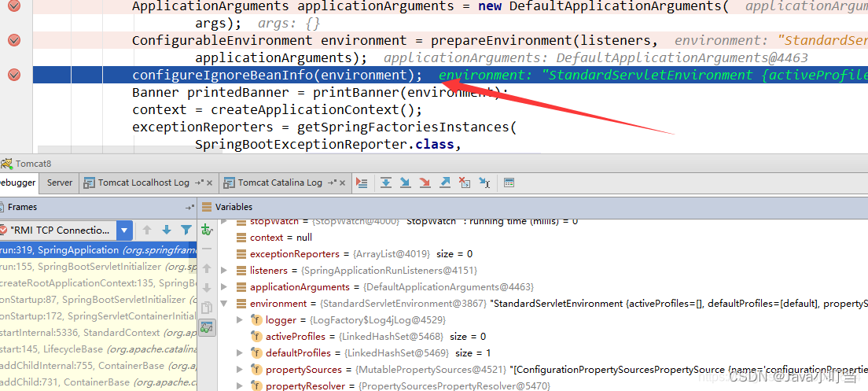Click the Step Into debugger icon

[405, 183]
